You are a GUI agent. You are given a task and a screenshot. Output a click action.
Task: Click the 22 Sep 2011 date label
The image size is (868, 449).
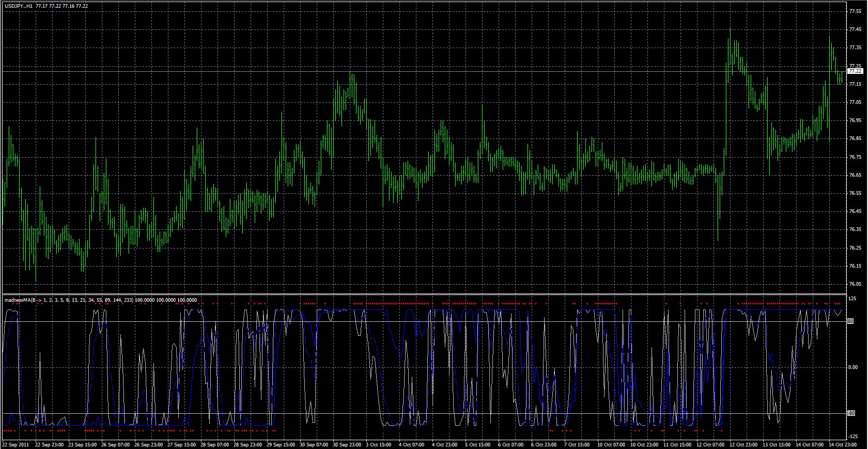[16, 444]
